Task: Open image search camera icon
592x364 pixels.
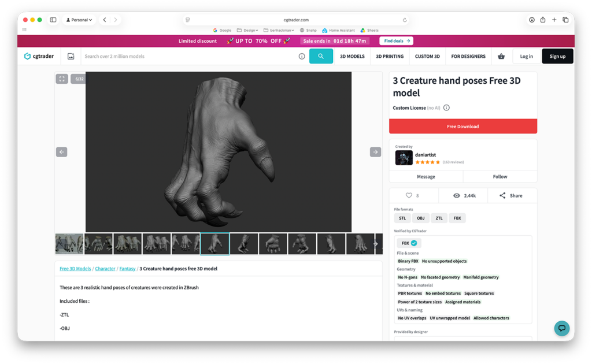Action: click(x=71, y=56)
